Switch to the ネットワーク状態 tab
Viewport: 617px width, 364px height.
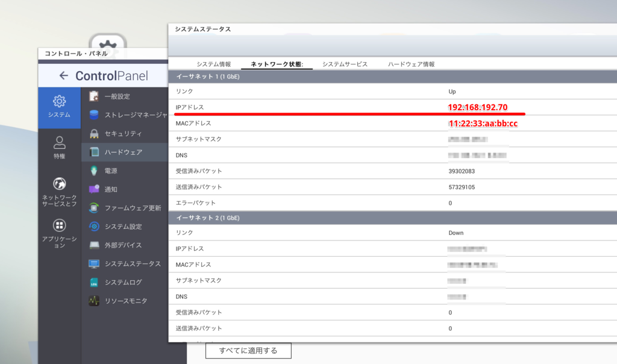click(277, 64)
